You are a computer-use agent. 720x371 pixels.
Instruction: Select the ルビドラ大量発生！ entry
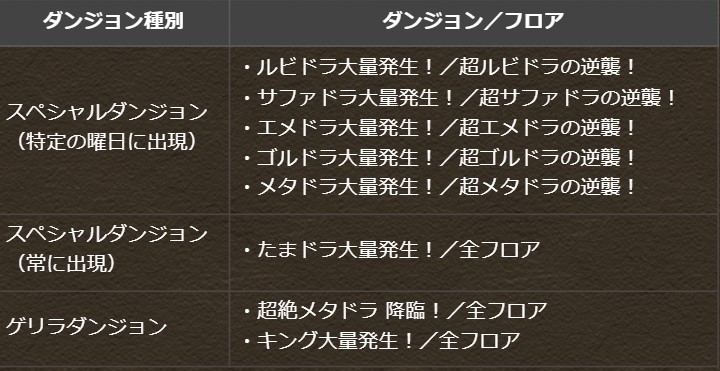pos(345,68)
